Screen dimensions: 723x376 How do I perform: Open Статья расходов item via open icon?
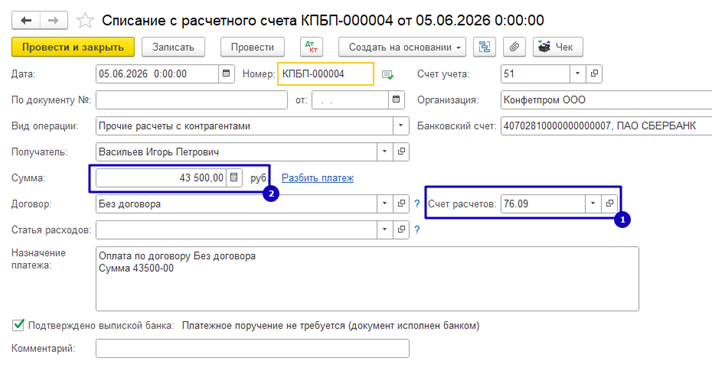[401, 230]
